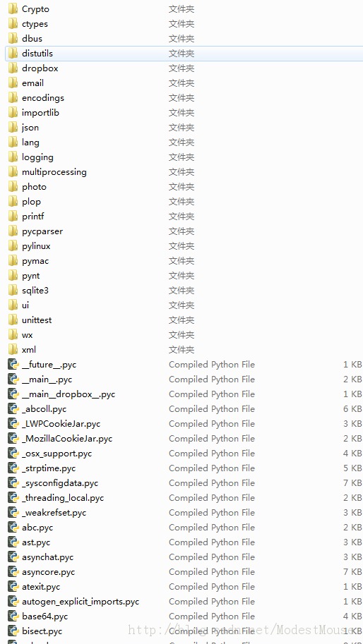Click the email folder icon
Viewport: 363px width, 644px height.
click(x=13, y=83)
